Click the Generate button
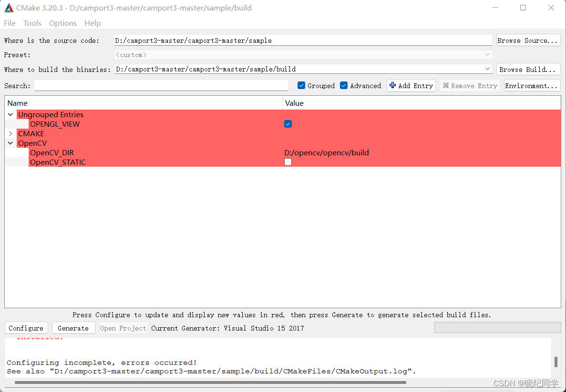 [x=73, y=328]
